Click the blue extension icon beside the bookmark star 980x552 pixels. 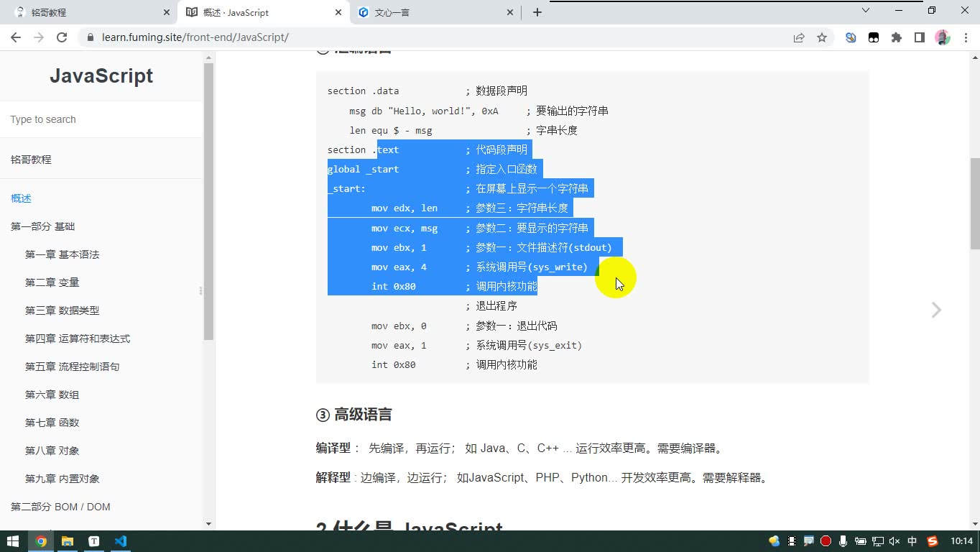click(851, 37)
